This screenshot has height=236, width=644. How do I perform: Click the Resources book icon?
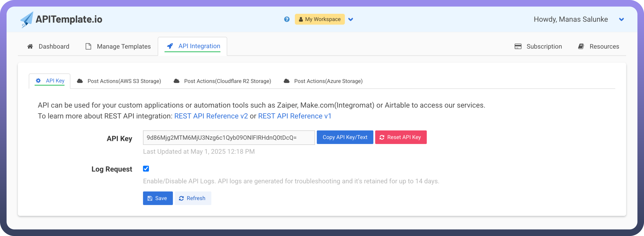click(x=581, y=46)
